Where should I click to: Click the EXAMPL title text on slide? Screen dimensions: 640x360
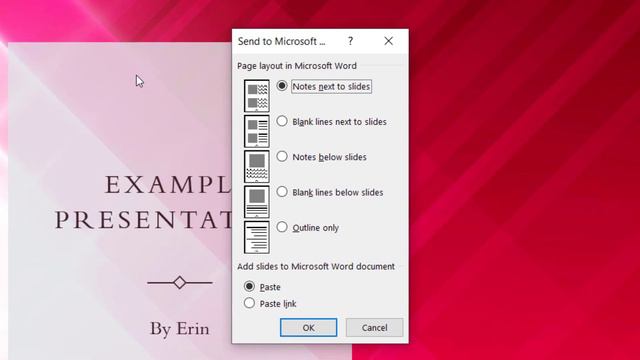point(168,184)
